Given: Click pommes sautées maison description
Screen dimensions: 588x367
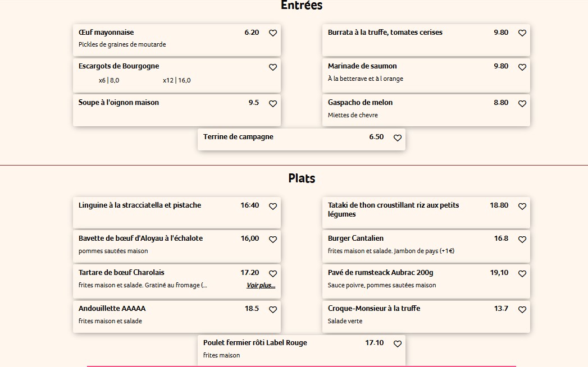Looking at the screenshot, I should point(113,251).
